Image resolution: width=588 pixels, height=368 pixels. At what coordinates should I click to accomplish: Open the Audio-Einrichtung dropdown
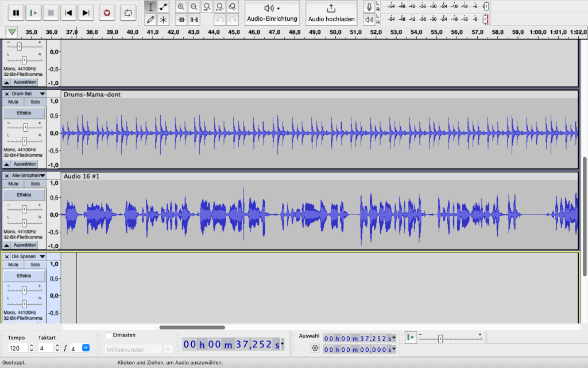(x=272, y=13)
